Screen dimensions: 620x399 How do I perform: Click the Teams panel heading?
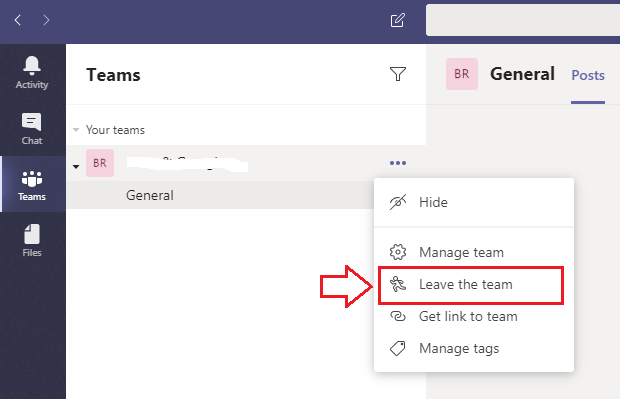point(113,75)
